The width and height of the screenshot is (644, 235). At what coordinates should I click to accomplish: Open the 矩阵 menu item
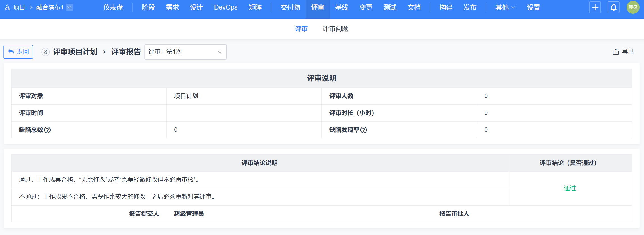255,8
